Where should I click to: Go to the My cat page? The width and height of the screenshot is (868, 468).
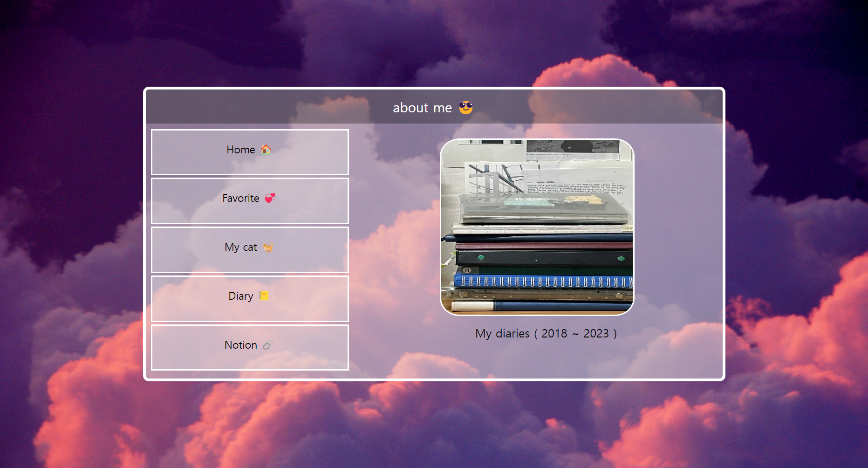coord(250,250)
